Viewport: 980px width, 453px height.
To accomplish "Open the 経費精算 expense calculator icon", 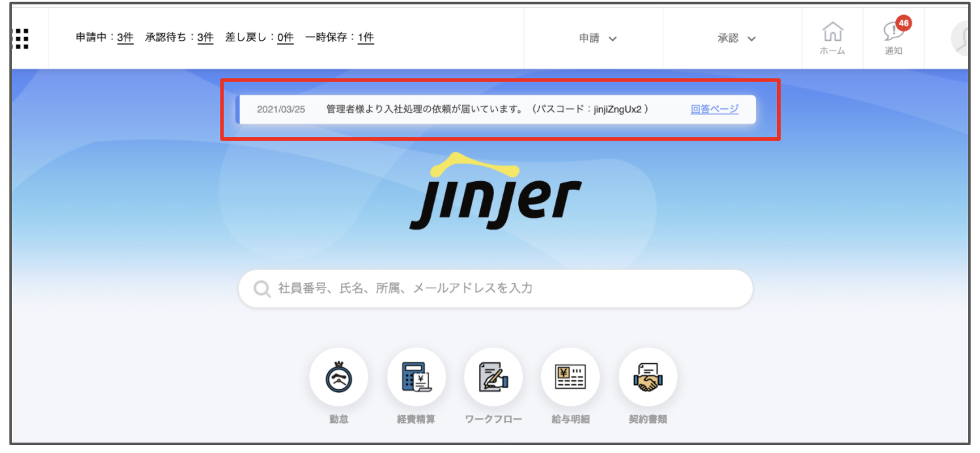I will point(416,377).
